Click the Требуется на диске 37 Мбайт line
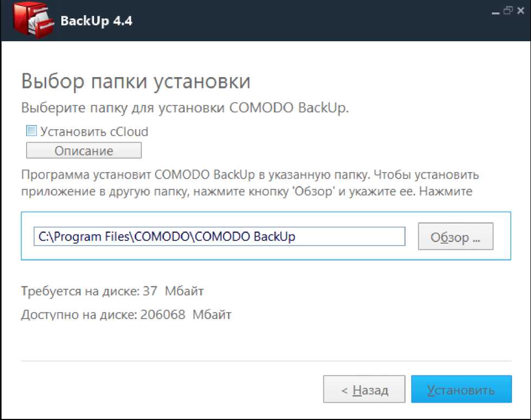Viewport: 531px width, 420px height. click(112, 291)
